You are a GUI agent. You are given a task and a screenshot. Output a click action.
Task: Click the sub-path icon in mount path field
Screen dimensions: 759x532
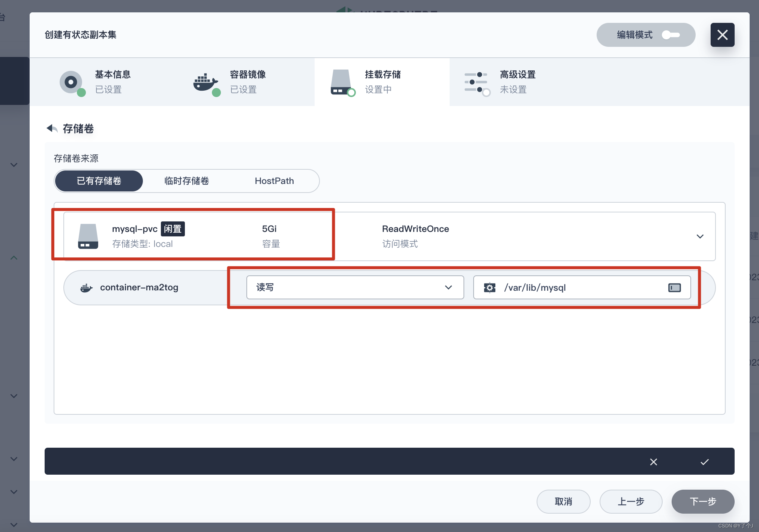(x=675, y=288)
